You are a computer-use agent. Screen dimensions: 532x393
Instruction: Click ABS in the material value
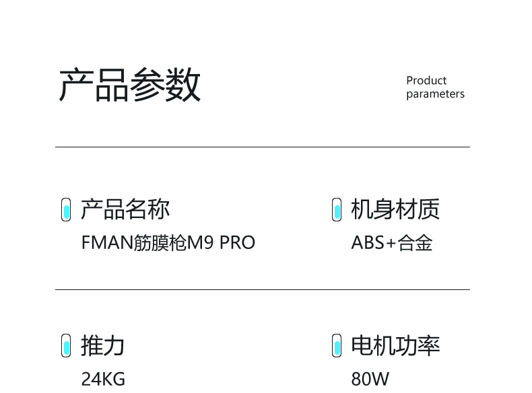pyautogui.click(x=367, y=242)
